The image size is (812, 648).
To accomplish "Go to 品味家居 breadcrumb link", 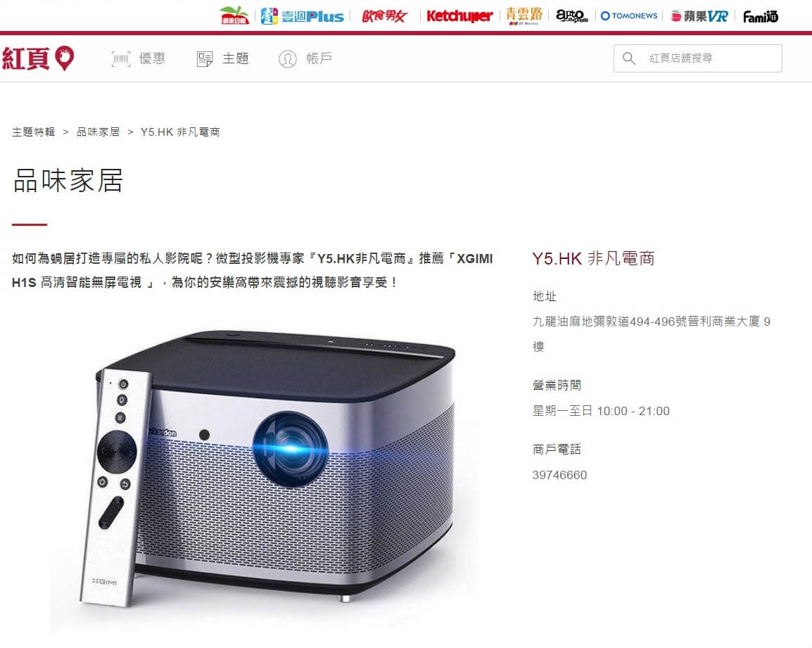I will point(99,132).
